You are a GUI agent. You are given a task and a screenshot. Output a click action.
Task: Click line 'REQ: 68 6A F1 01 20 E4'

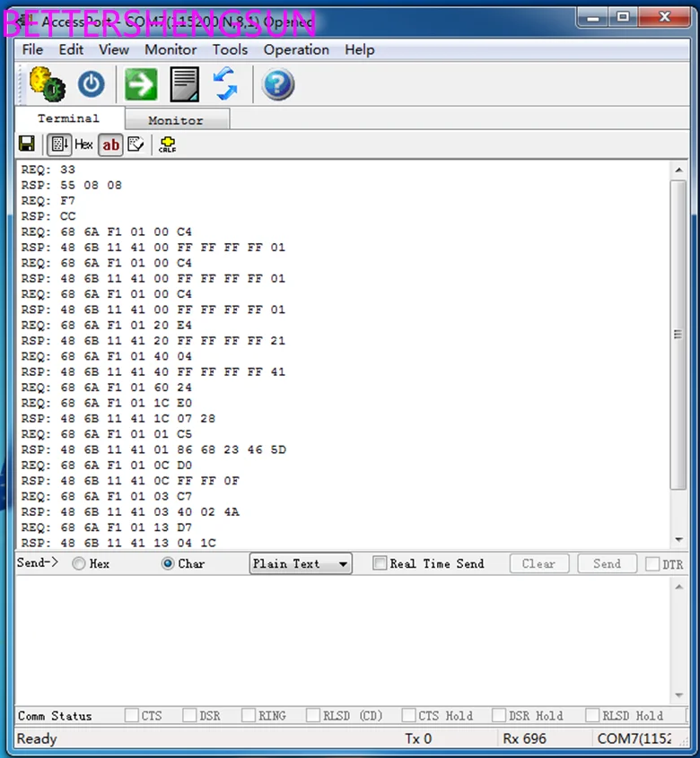pos(107,326)
